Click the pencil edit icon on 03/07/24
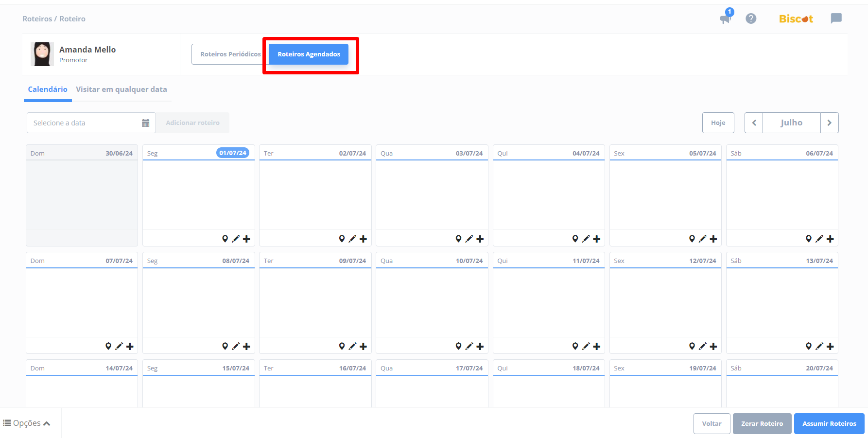 tap(469, 239)
